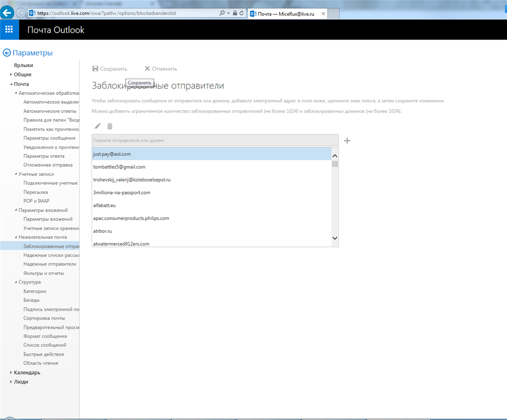Image resolution: width=507 pixels, height=420 pixels.
Task: Open Уведомления о прочтении settings
Action: 51,147
